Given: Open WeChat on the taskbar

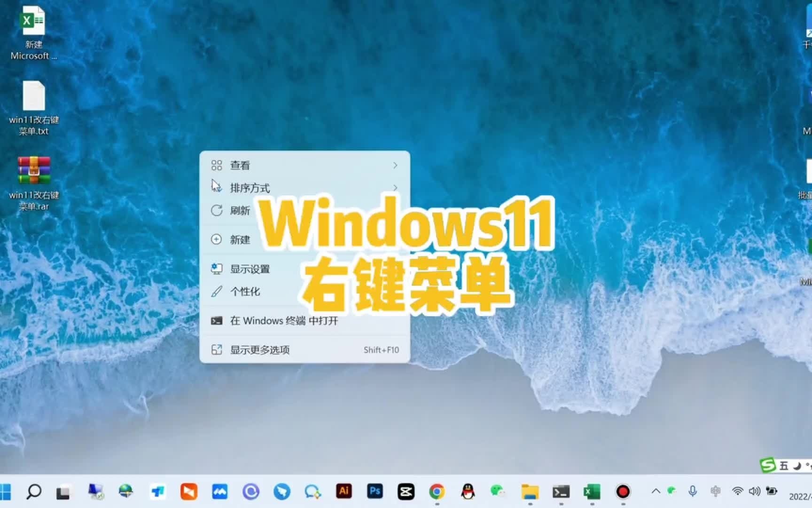Looking at the screenshot, I should pyautogui.click(x=498, y=492).
